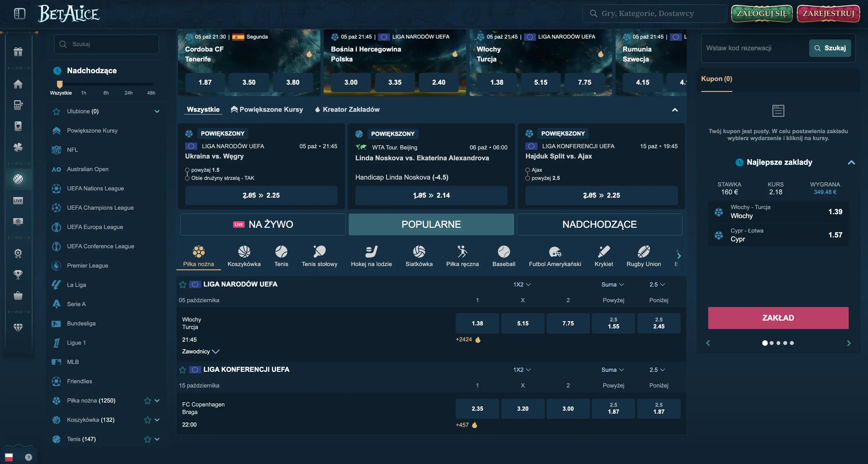Expand the Piłka nożna (1250) chevron

(x=157, y=400)
